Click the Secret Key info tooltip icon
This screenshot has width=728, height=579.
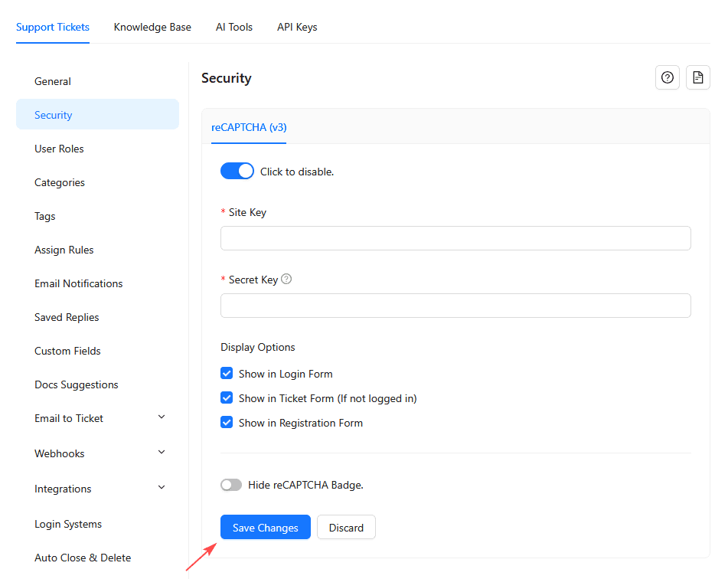tap(286, 280)
